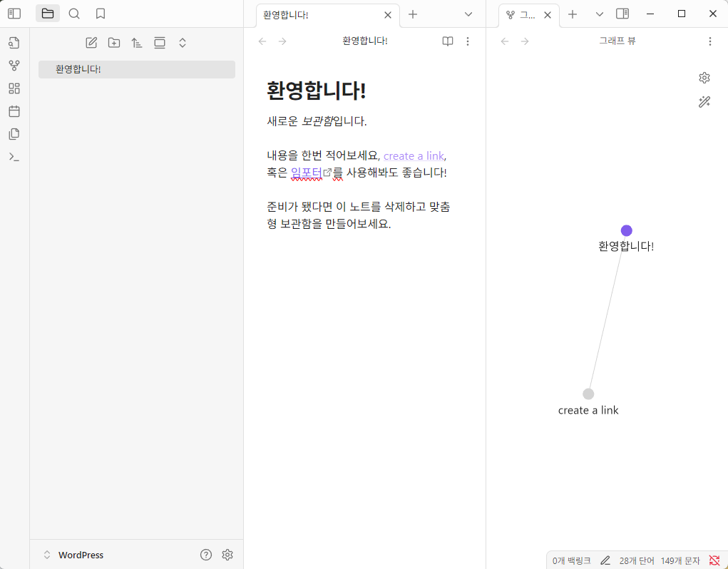Toggle reading view with the book icon

point(447,41)
